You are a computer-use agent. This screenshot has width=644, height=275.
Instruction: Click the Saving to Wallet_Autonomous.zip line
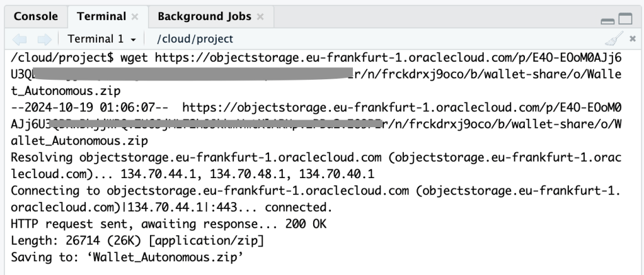127,257
